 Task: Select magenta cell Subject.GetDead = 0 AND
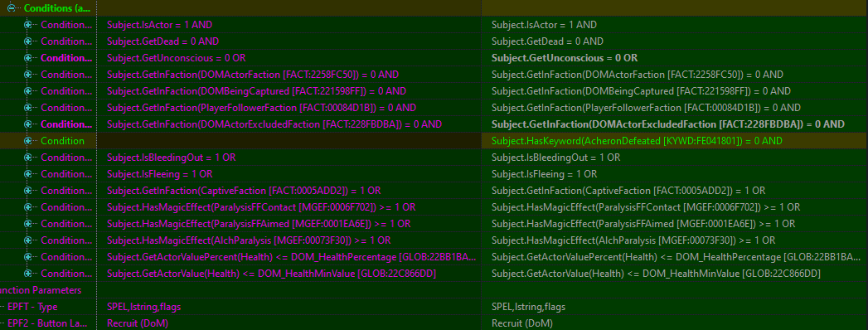click(162, 41)
